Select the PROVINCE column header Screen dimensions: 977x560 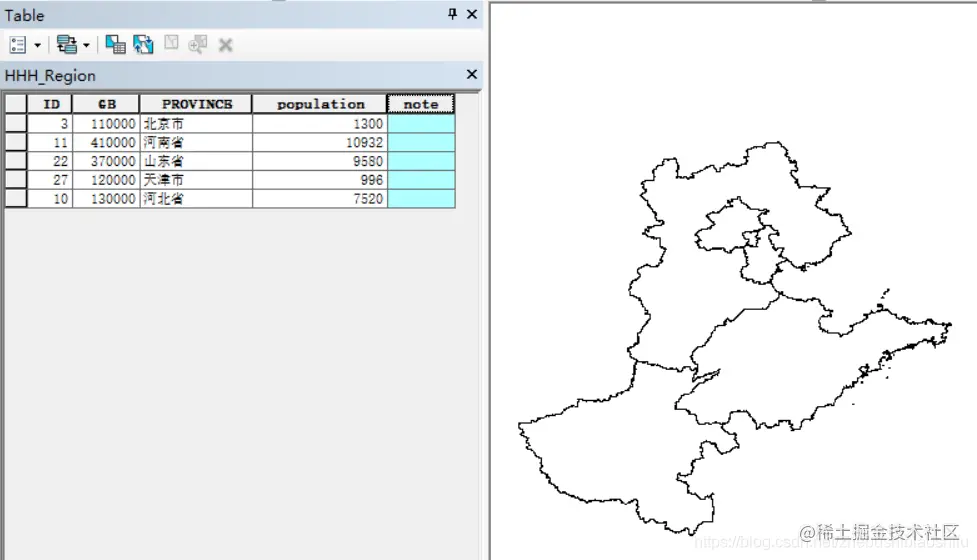click(x=196, y=104)
